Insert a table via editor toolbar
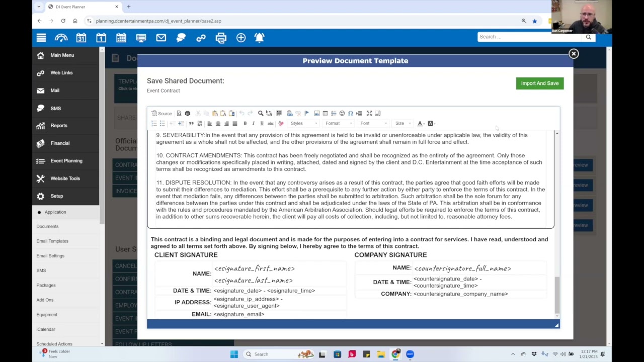The height and width of the screenshot is (362, 644). click(x=325, y=114)
